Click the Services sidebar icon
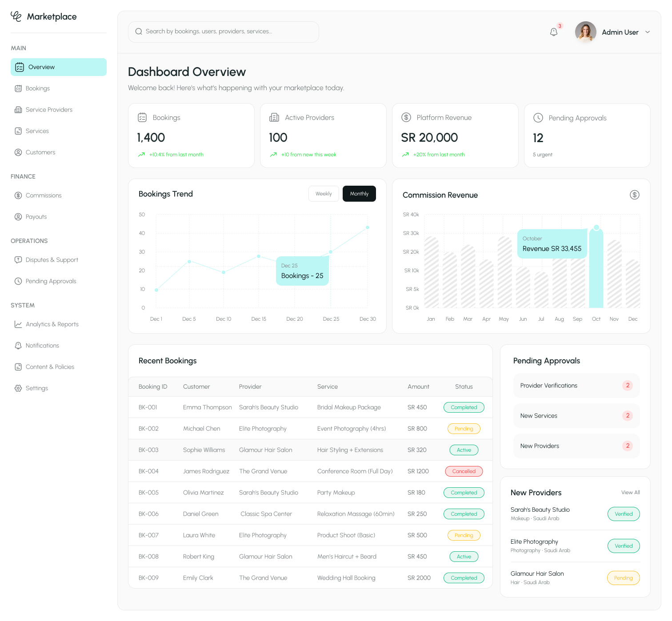 coord(18,131)
